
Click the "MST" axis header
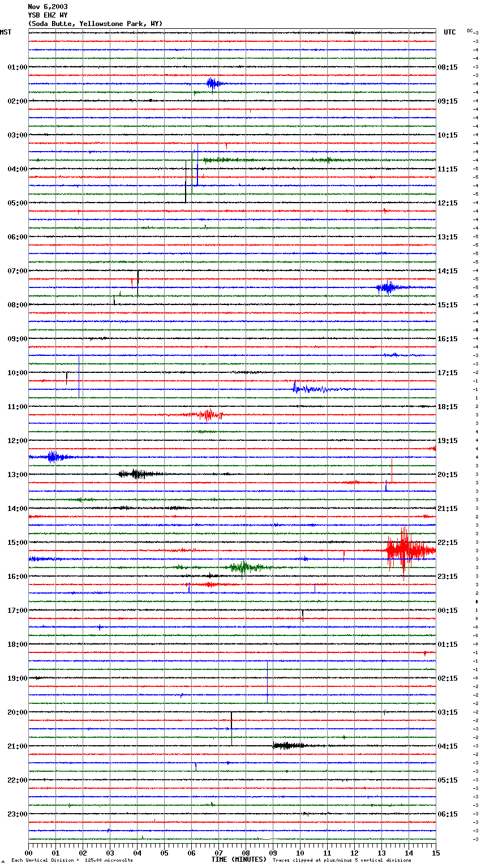[x=6, y=32]
